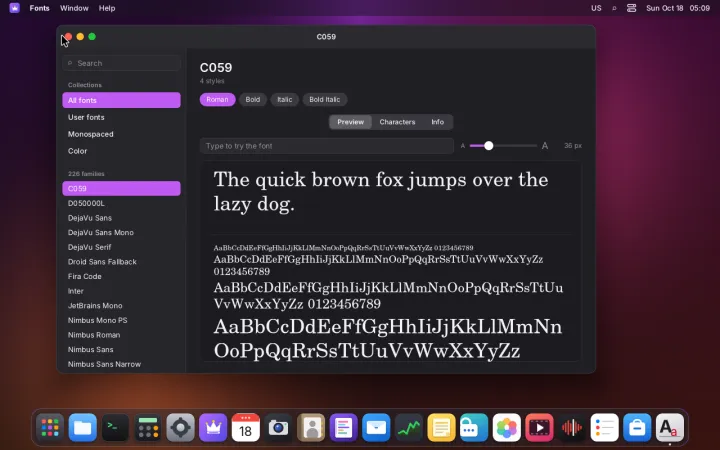Launch the Terminal from the dock

(x=115, y=428)
